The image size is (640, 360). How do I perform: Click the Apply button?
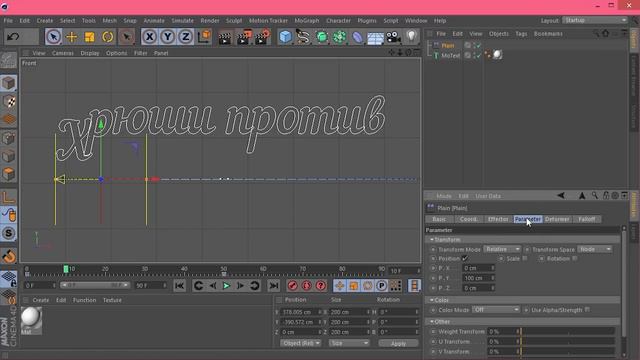click(398, 343)
